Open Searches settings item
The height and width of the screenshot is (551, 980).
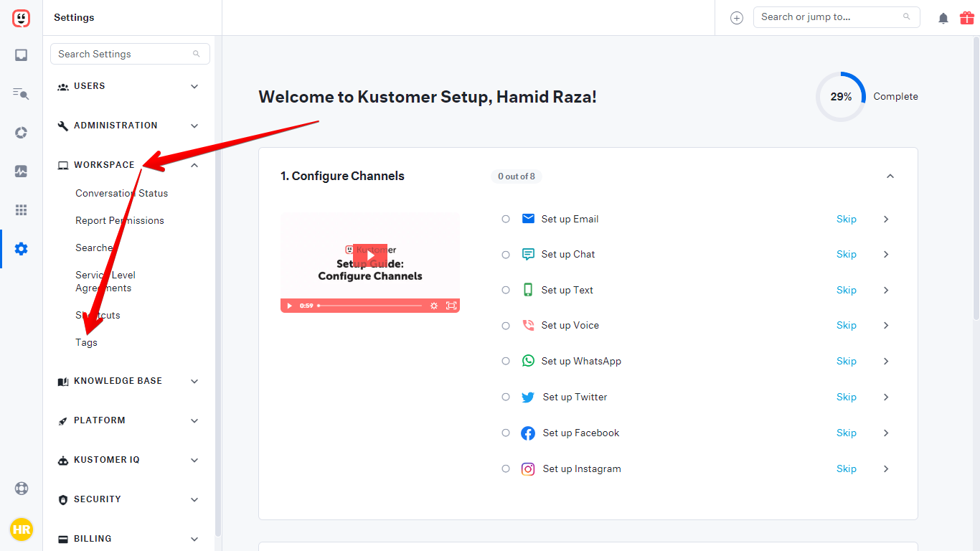[96, 248]
